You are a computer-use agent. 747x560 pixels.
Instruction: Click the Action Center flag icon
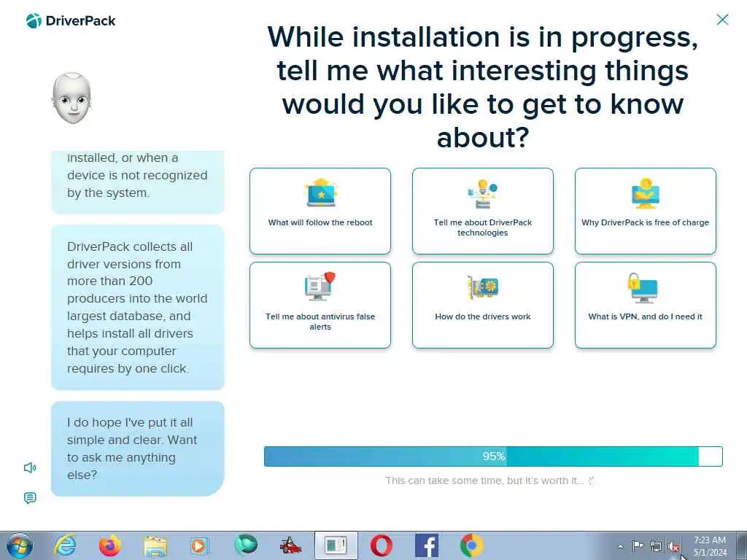(x=637, y=545)
